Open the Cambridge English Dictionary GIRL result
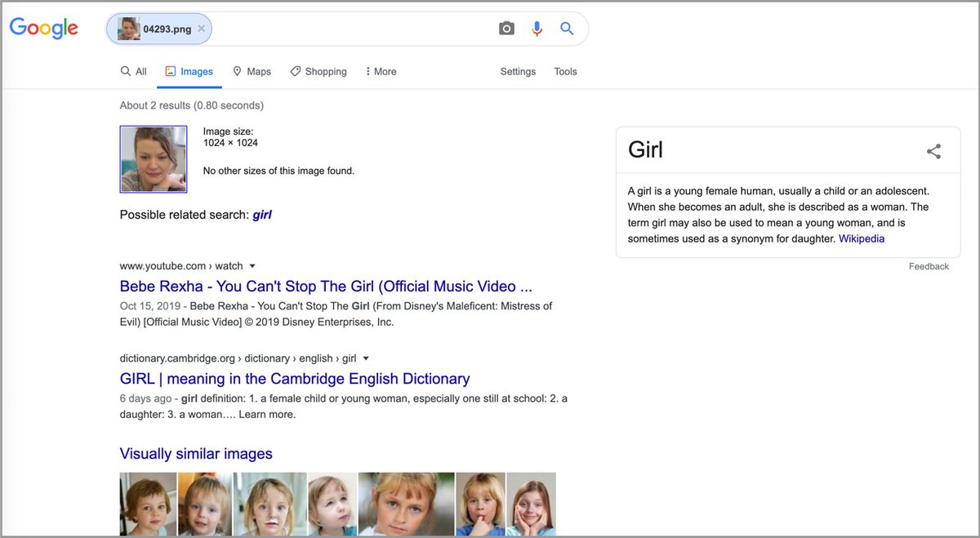 point(295,379)
